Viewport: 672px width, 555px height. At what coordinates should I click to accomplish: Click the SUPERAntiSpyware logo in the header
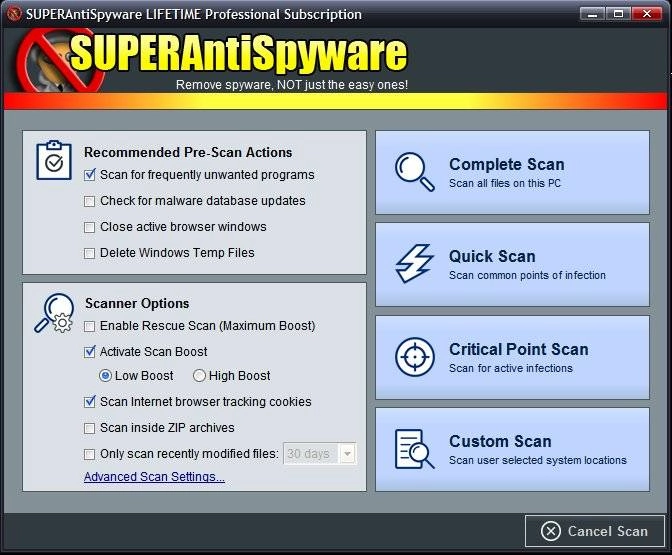coord(212,58)
